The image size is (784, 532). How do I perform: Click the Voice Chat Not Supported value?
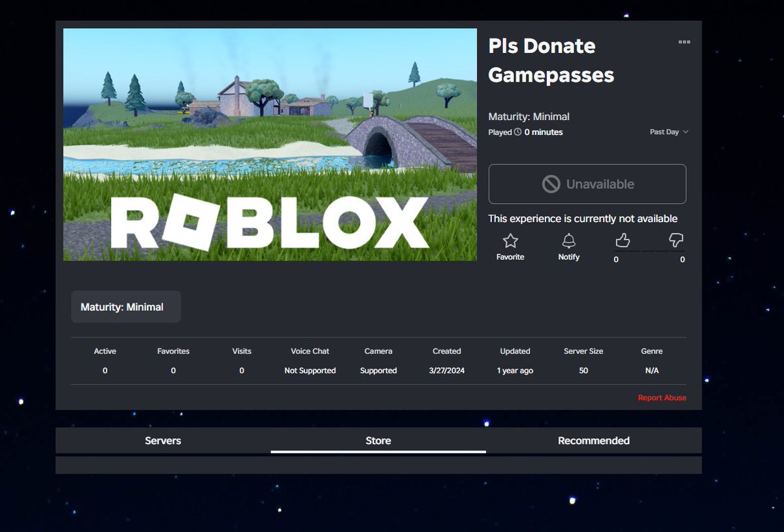310,371
